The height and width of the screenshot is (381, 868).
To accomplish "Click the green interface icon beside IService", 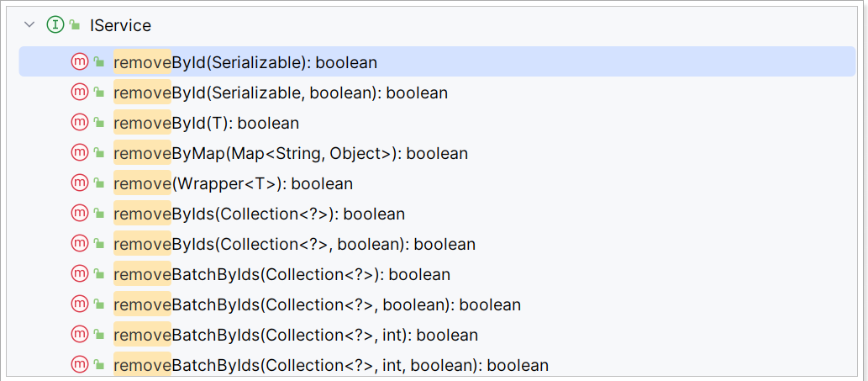I will 55,25.
